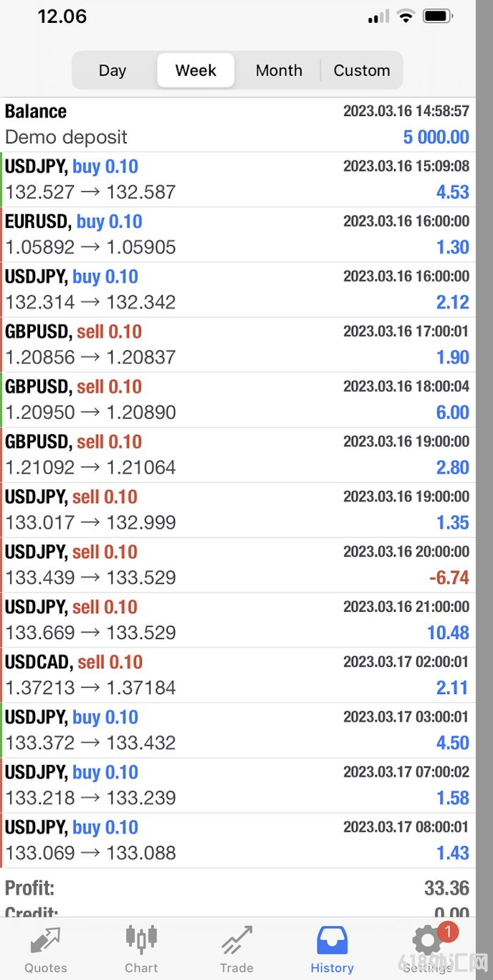
Task: Select the GBPUSD trade with 6.00 profit
Action: pyautogui.click(x=237, y=400)
